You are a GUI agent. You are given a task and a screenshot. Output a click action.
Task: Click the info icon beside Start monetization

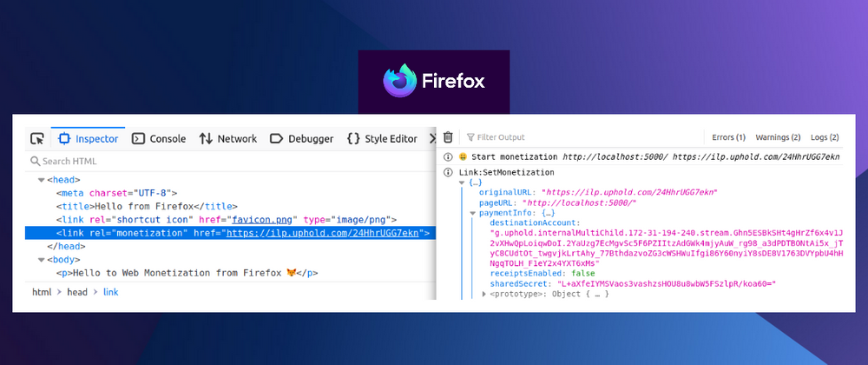click(448, 157)
